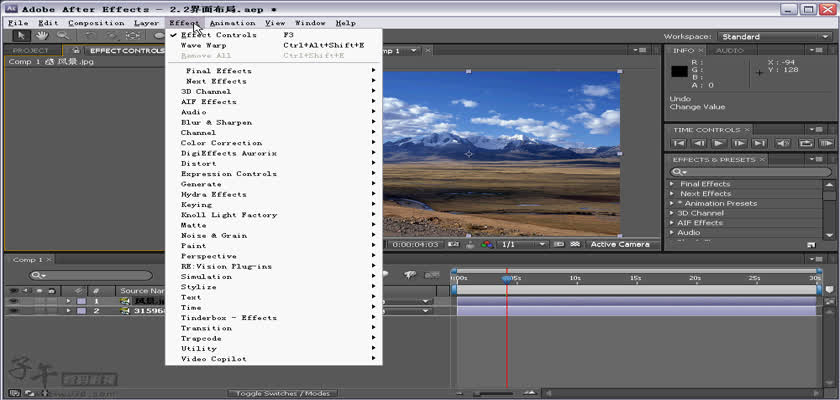Click the black color sample in Info panel
This screenshot has width=840, height=400.
pos(679,71)
